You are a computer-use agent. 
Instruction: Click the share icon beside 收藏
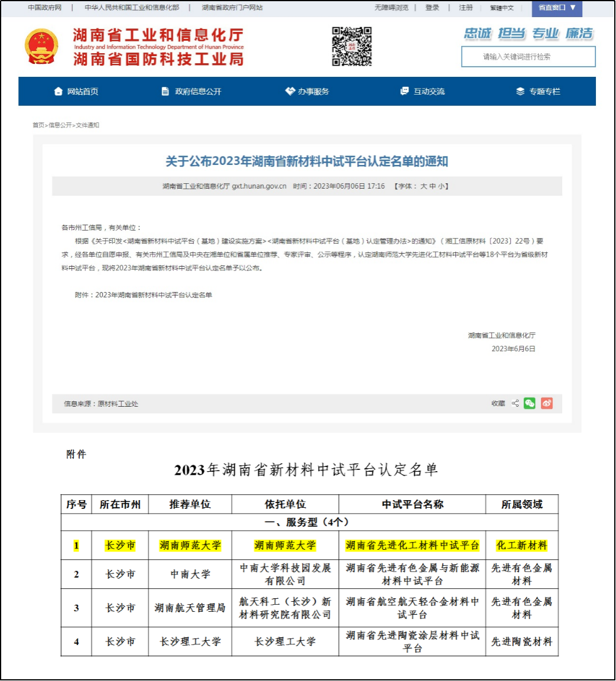pos(515,403)
